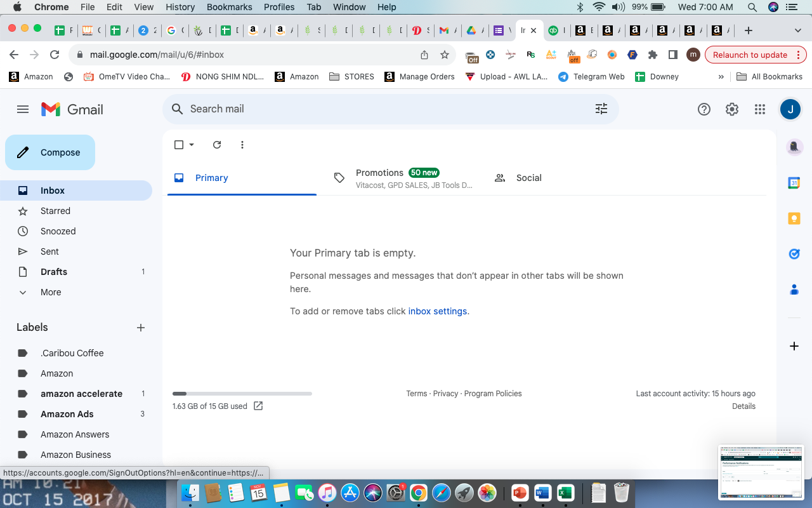
Task: Click the storage usage bar
Action: click(242, 394)
